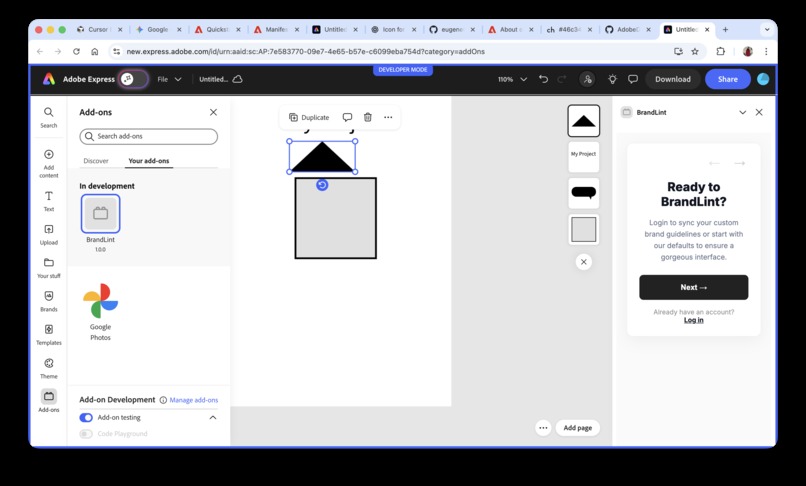Click the Manage add-ons link
Viewport: 806px width, 486px height.
coord(194,400)
